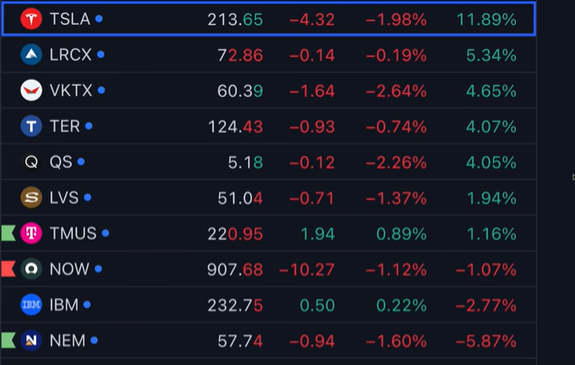Select the TMUS ticker symbol

[x=73, y=234]
